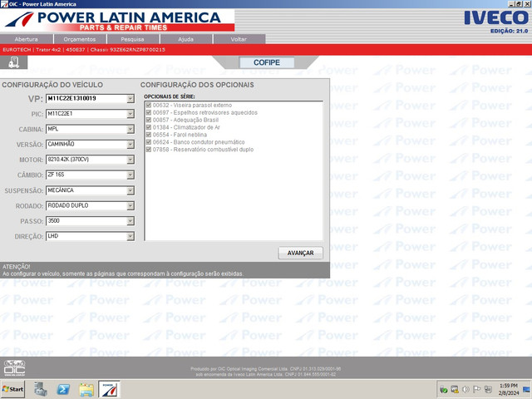Toggle option 00857 Adequação Brasil
The width and height of the screenshot is (532, 399).
[148, 120]
